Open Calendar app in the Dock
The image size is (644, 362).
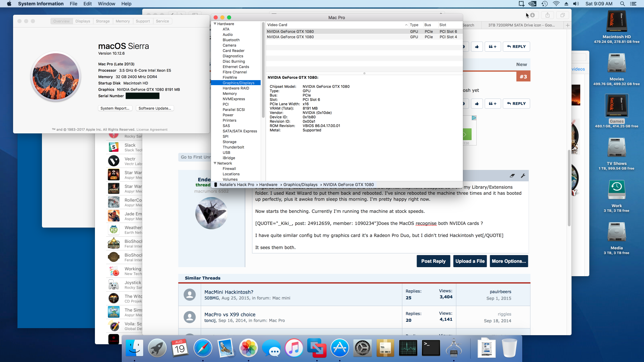point(180,348)
